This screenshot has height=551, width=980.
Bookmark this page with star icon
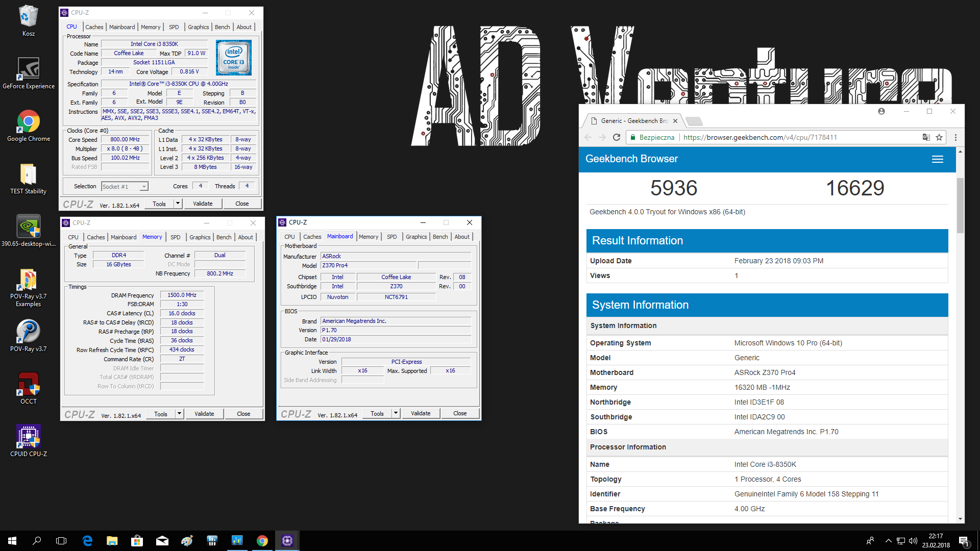tap(939, 137)
